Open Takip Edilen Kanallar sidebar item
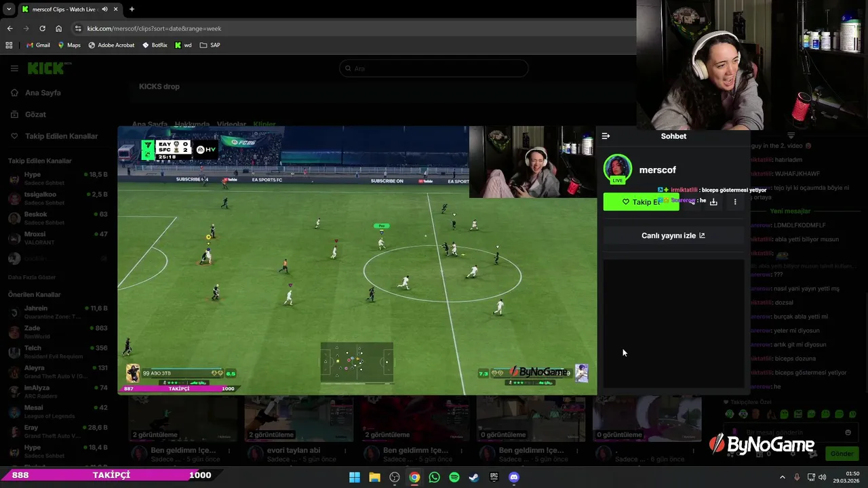The image size is (868, 488). pyautogui.click(x=61, y=136)
